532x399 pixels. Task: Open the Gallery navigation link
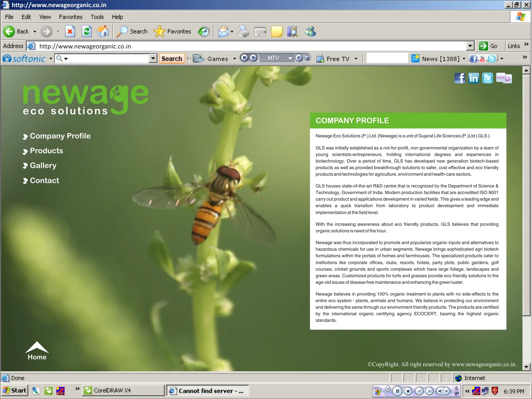pyautogui.click(x=40, y=166)
